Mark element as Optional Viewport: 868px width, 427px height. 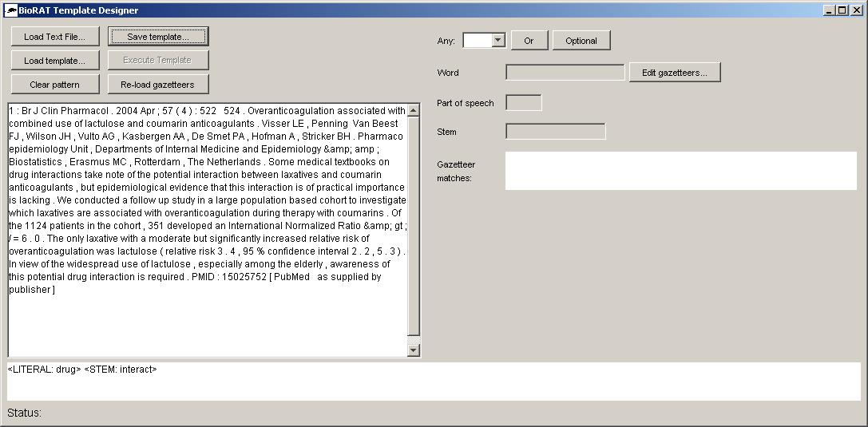(x=581, y=41)
